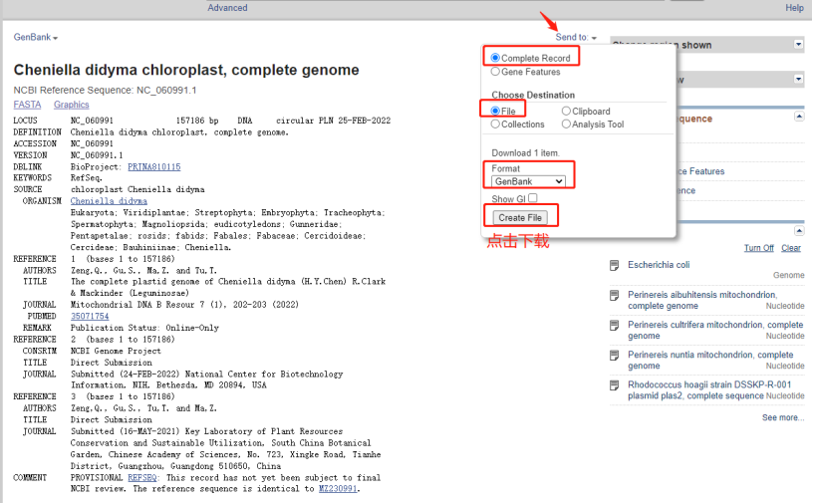The width and height of the screenshot is (813, 504).
Task: Select the Complete Record radio button
Action: pos(495,58)
